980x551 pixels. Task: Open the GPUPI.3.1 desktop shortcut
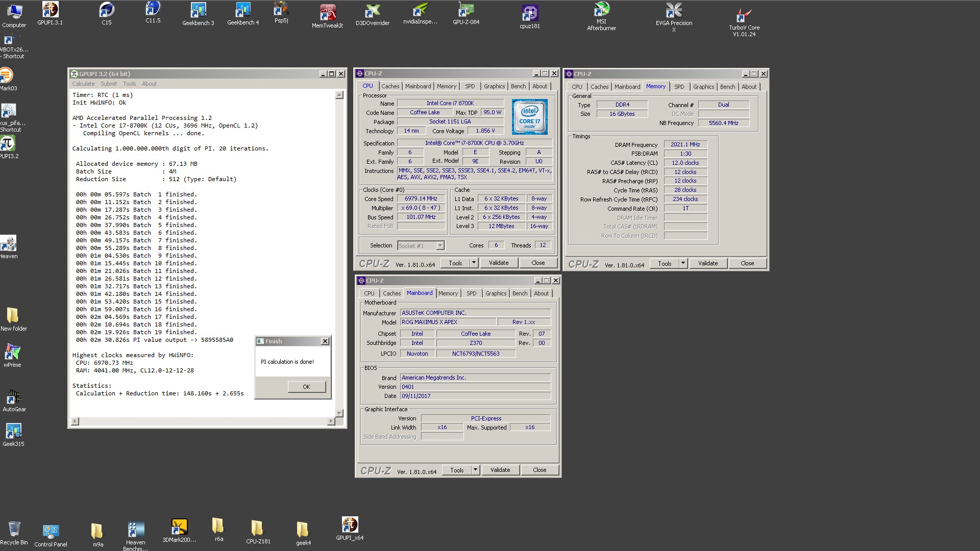[50, 13]
